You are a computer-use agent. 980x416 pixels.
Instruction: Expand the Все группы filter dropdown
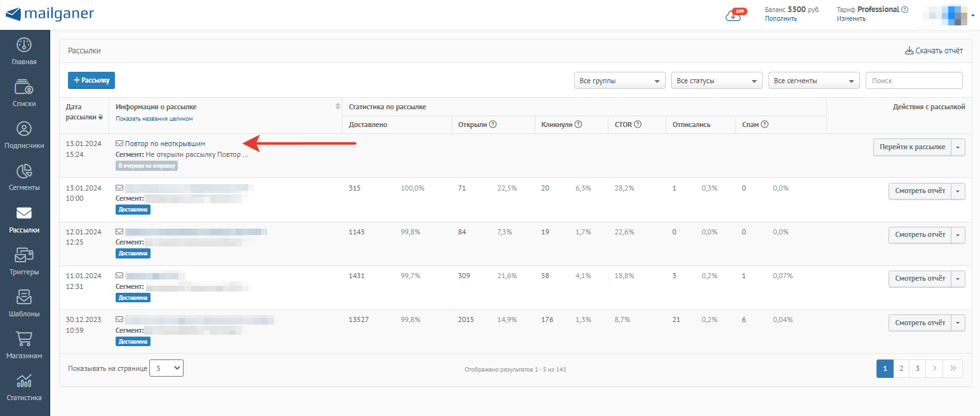(x=619, y=81)
